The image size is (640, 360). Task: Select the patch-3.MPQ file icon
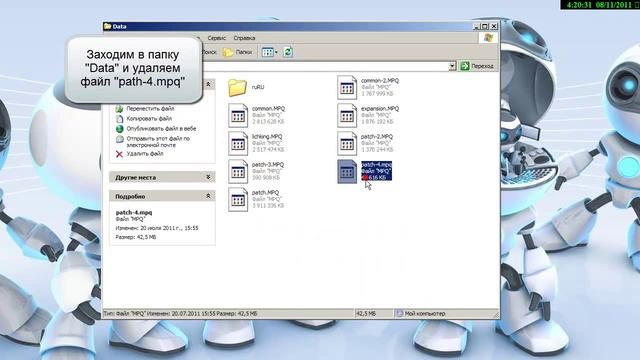coord(238,171)
